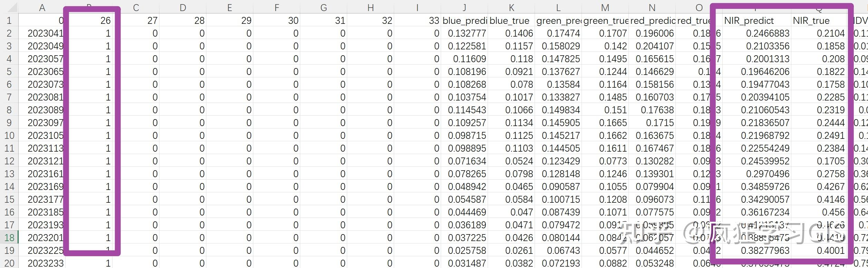868x268 pixels.
Task: Click the green_true header cell
Action: (x=606, y=20)
